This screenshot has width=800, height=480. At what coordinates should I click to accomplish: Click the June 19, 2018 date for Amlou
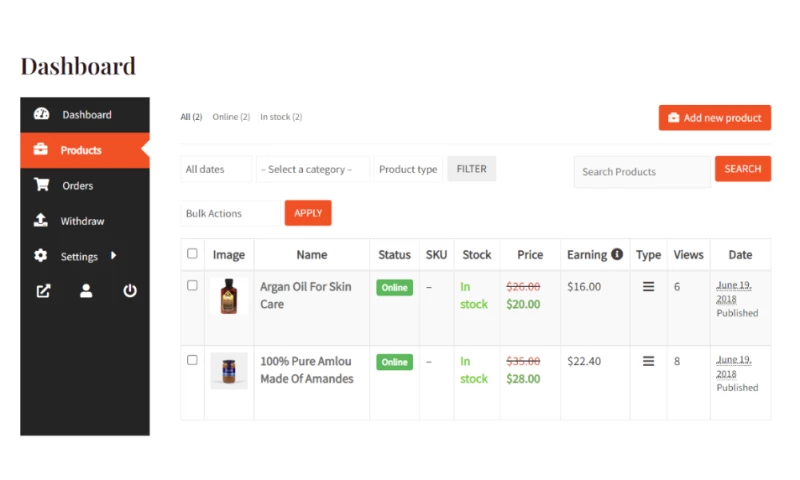(x=734, y=367)
